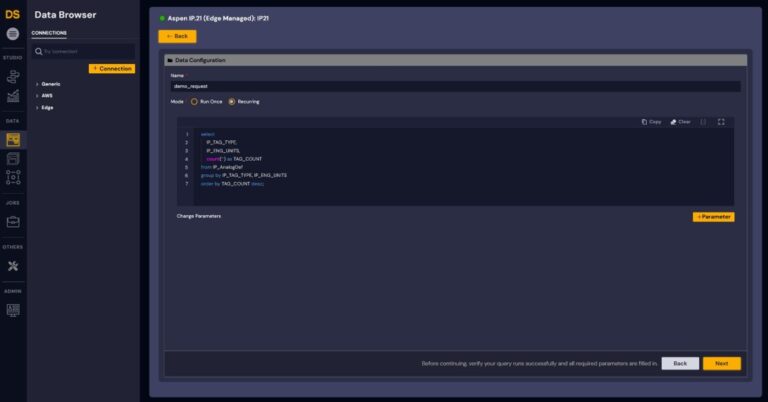Select the highlighted Data Browser sidebar icon

[13, 139]
